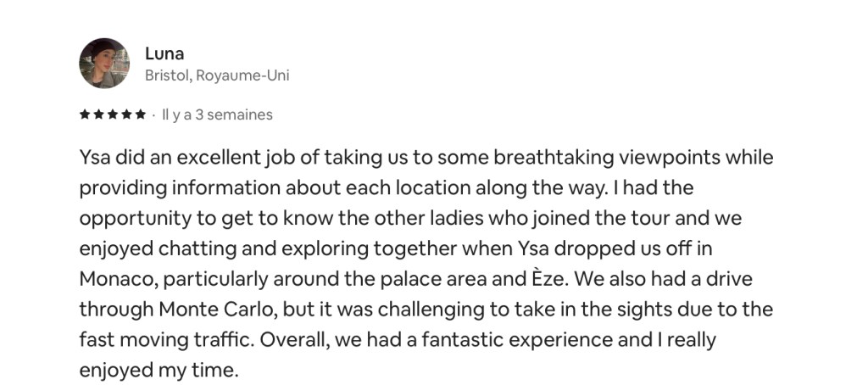868x385 pixels.
Task: Click the fifth rating star
Action: 140,114
